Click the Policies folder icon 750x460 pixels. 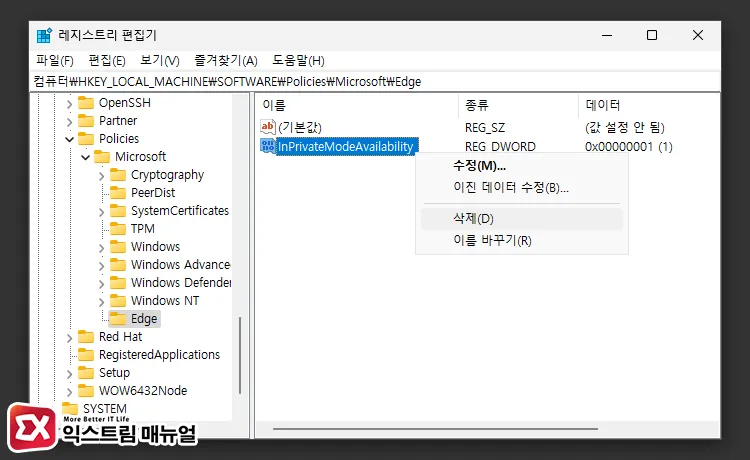(x=86, y=139)
